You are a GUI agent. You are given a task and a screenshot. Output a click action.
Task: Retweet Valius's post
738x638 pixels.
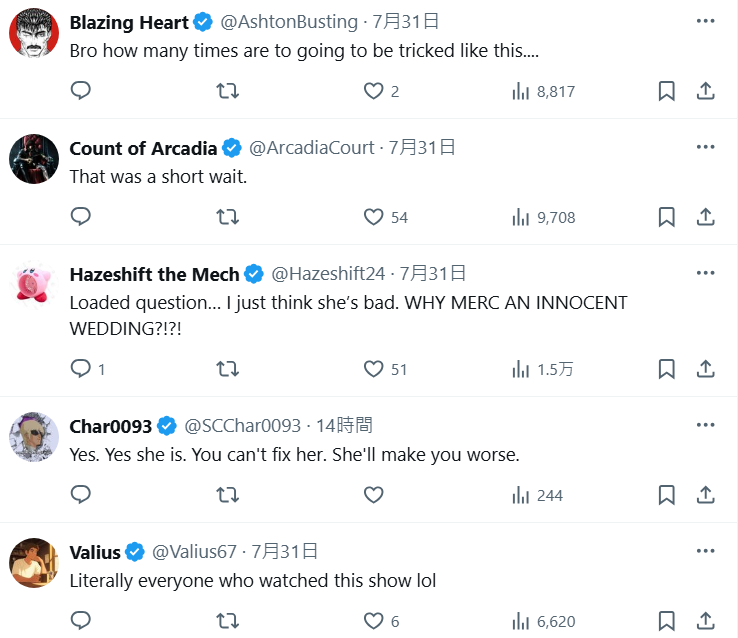228,621
